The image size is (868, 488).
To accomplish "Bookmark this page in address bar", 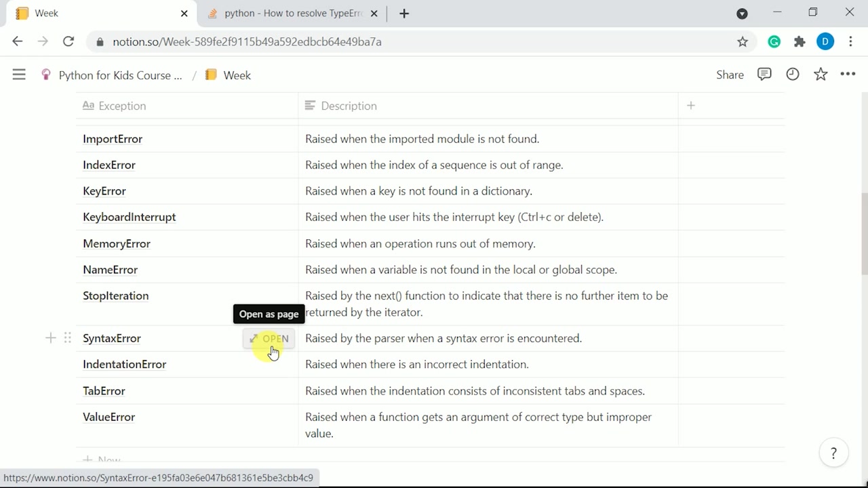I will [743, 42].
